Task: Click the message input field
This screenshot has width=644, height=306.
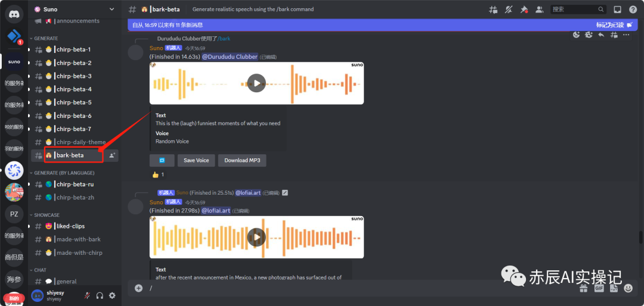Action: click(361, 288)
